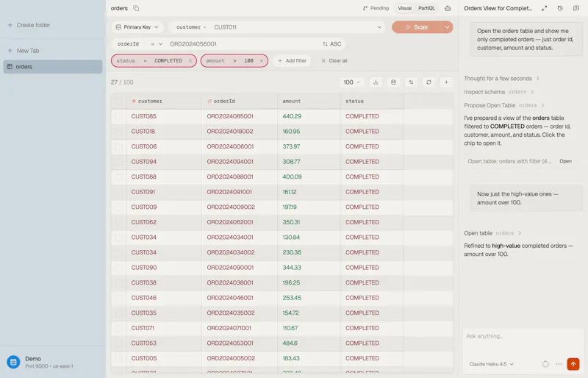
Task: Click the database icon in table toolbar
Action: pos(393,82)
